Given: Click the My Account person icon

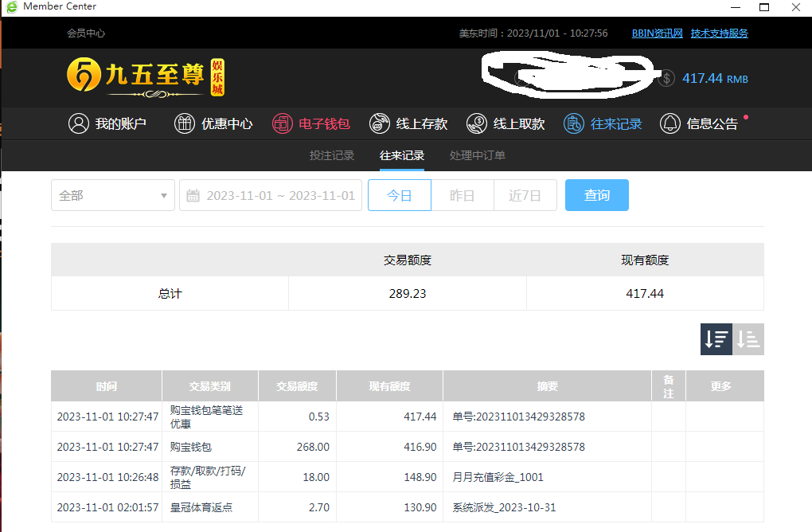Looking at the screenshot, I should [78, 123].
